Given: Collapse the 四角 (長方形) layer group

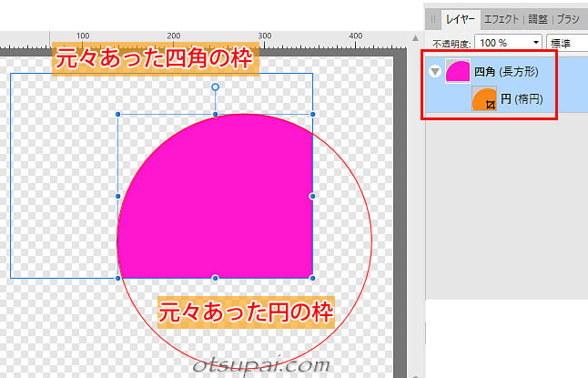Looking at the screenshot, I should pyautogui.click(x=434, y=72).
